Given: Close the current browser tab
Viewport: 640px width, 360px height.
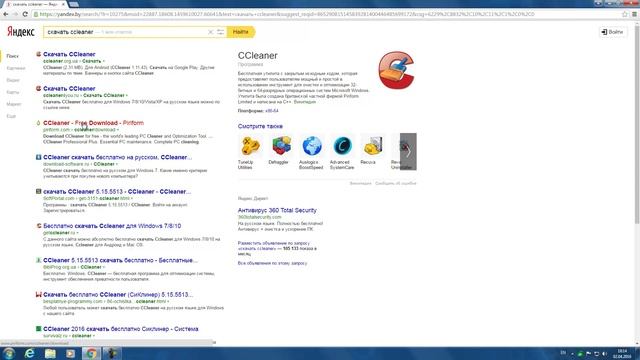Looking at the screenshot, I should pos(63,4).
